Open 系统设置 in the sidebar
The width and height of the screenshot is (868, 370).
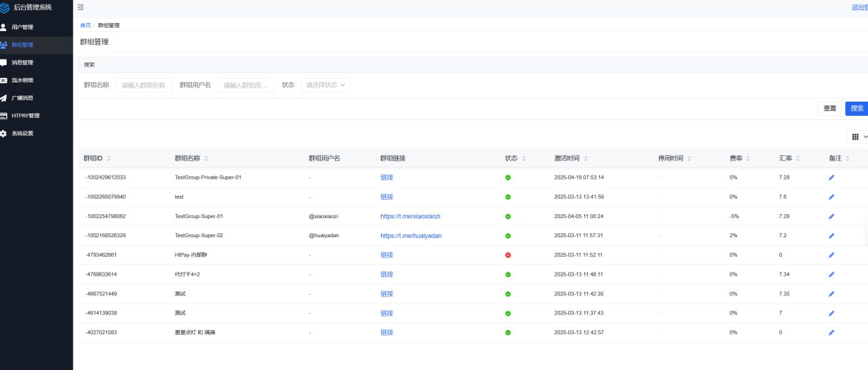tap(22, 133)
